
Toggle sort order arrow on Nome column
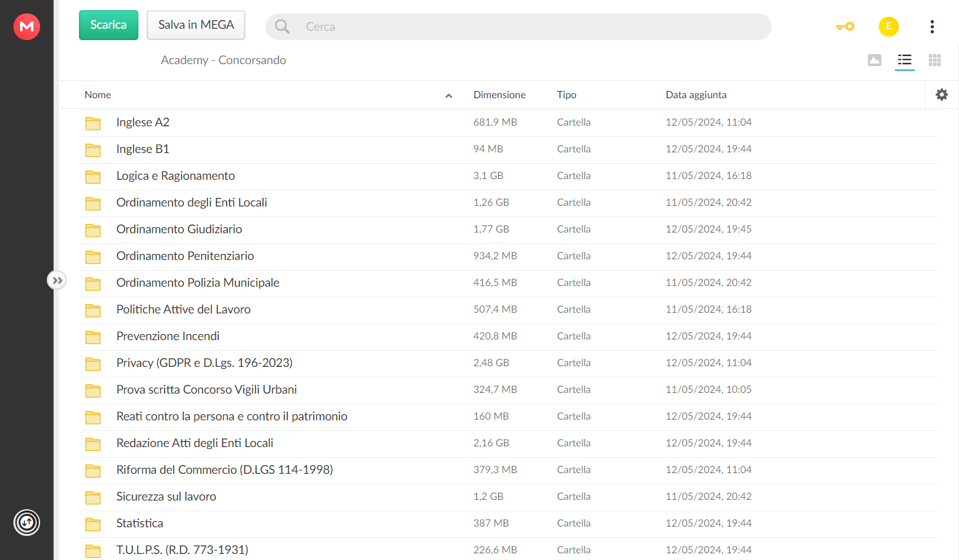tap(449, 96)
